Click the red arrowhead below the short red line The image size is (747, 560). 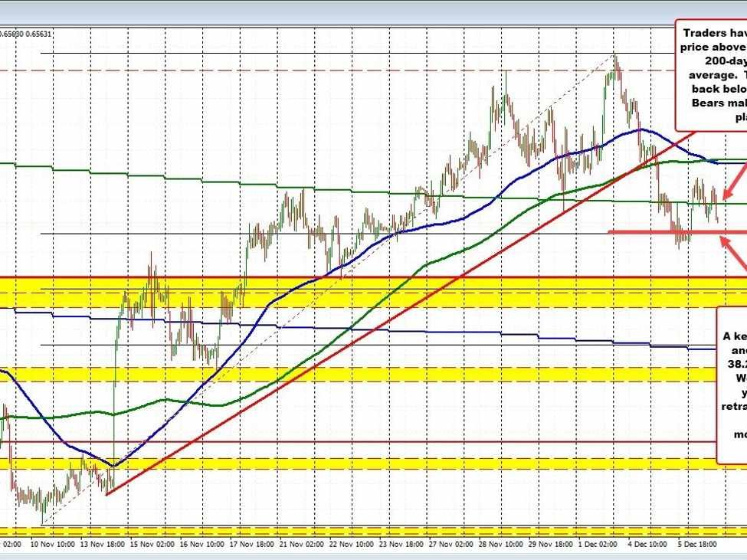coord(723,241)
